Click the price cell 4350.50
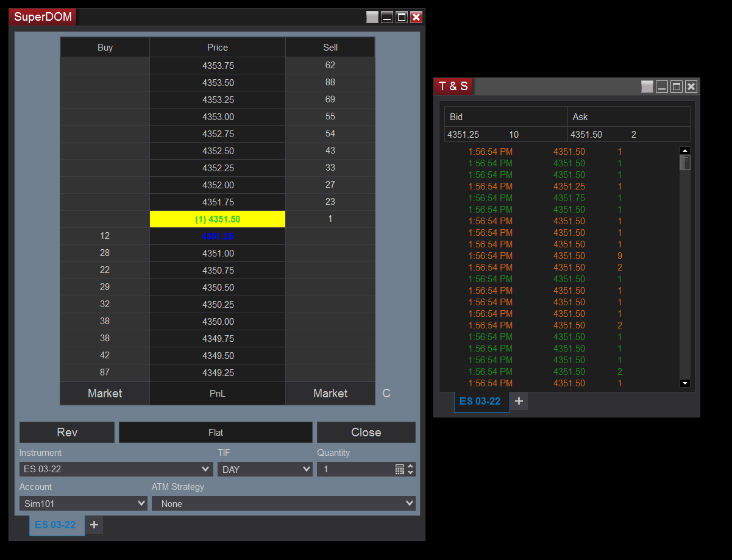The width and height of the screenshot is (732, 560). click(x=218, y=288)
